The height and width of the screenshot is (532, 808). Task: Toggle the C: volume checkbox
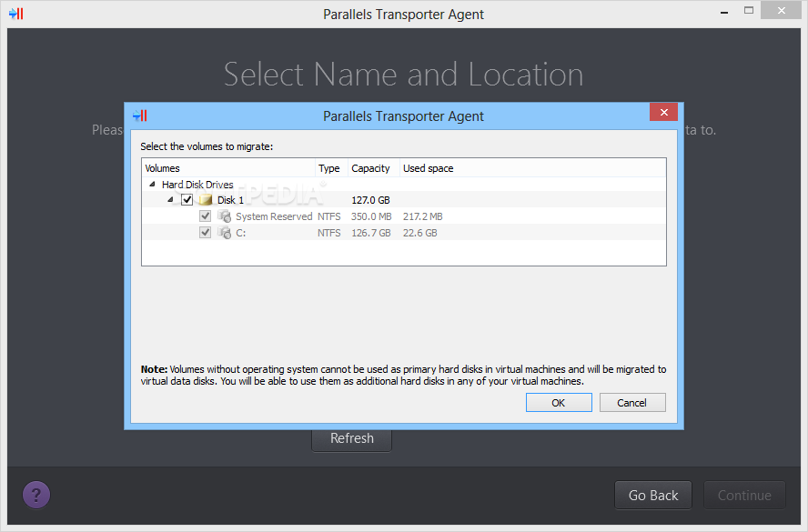(x=205, y=233)
